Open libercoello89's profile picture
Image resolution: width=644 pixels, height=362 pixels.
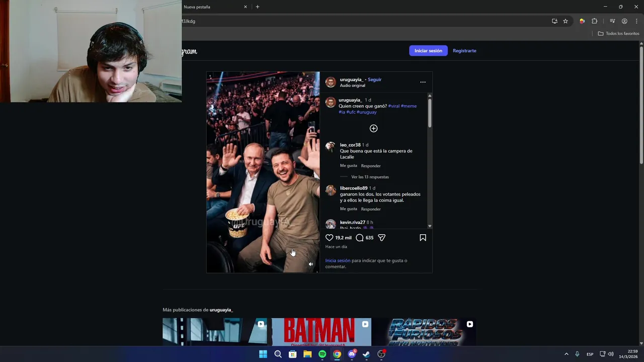(331, 190)
